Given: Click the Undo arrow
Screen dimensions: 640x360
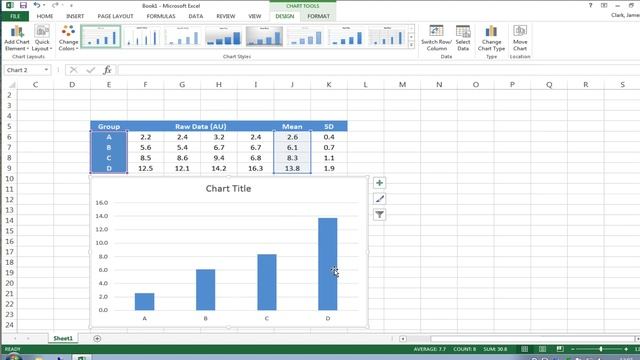Looking at the screenshot, I should (x=37, y=5).
